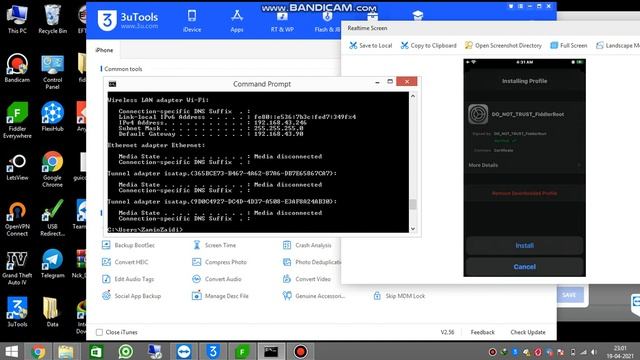The height and width of the screenshot is (360, 640).
Task: Open the Flash & JB section
Action: 327,22
